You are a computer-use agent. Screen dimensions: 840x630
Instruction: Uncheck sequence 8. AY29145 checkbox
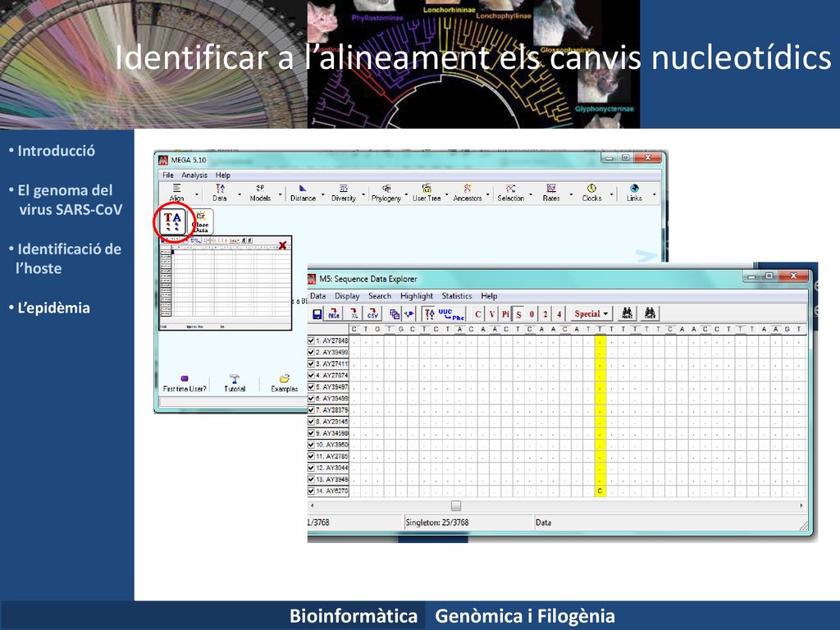tap(311, 422)
